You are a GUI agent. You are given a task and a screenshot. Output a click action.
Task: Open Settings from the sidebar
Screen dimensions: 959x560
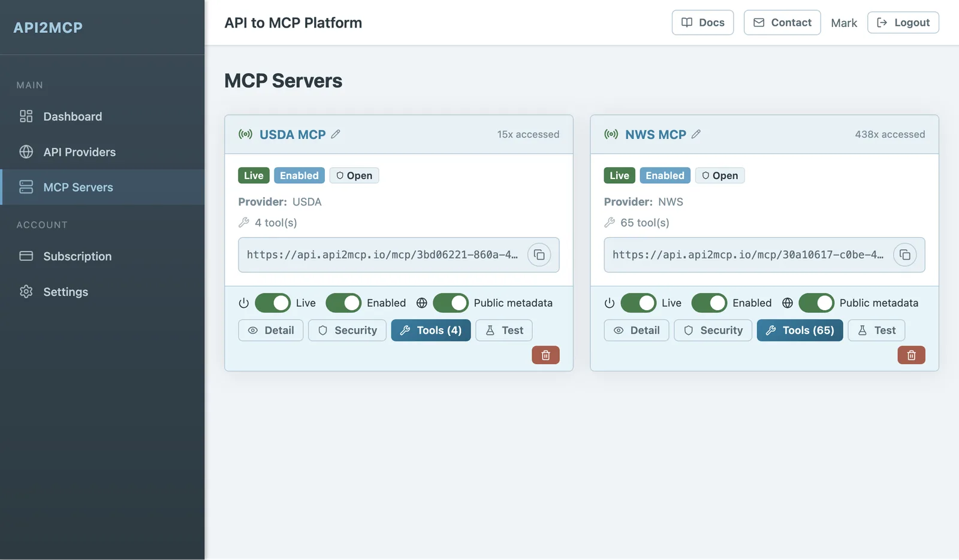pyautogui.click(x=102, y=292)
